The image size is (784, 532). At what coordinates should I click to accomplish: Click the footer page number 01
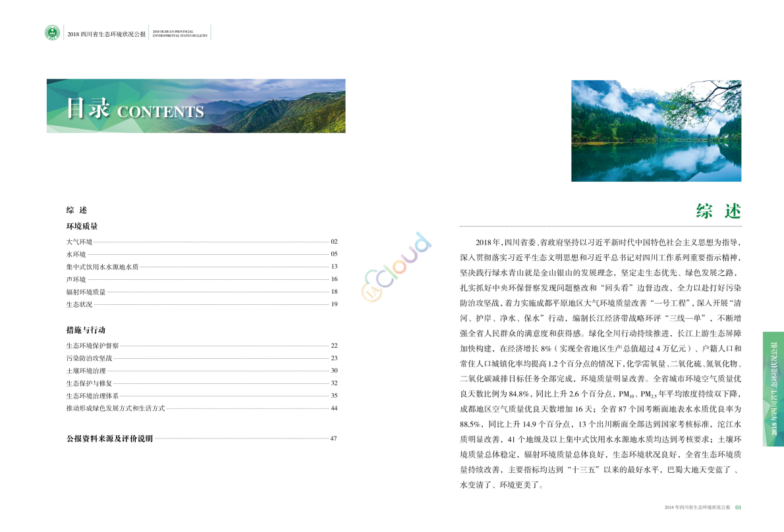pos(739,508)
